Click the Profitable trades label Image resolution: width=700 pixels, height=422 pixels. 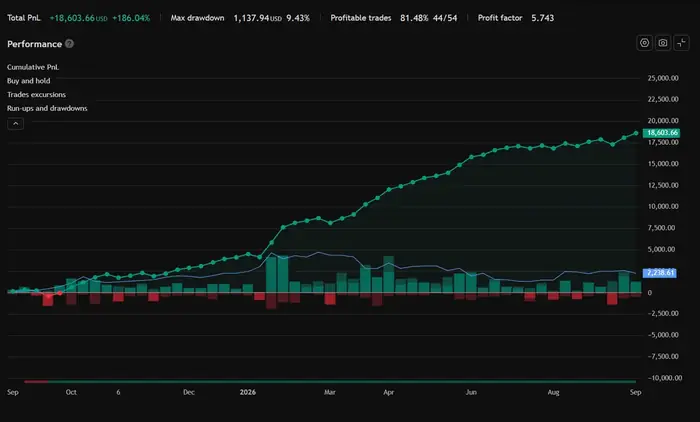(361, 18)
